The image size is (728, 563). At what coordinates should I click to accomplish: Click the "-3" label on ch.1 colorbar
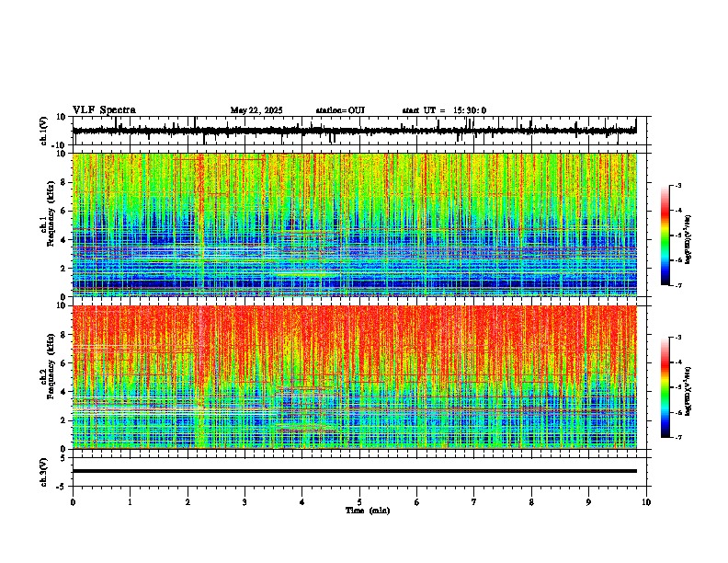678,185
